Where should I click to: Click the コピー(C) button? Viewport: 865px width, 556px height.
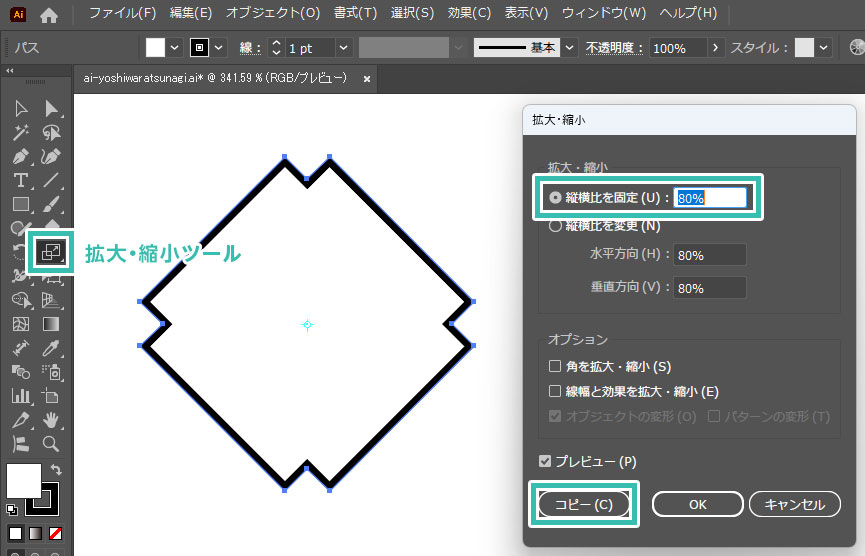click(585, 505)
